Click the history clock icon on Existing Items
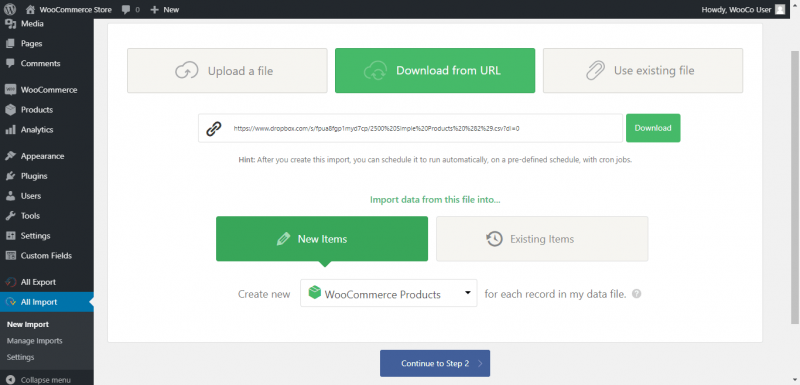The height and width of the screenshot is (385, 800). tap(494, 239)
